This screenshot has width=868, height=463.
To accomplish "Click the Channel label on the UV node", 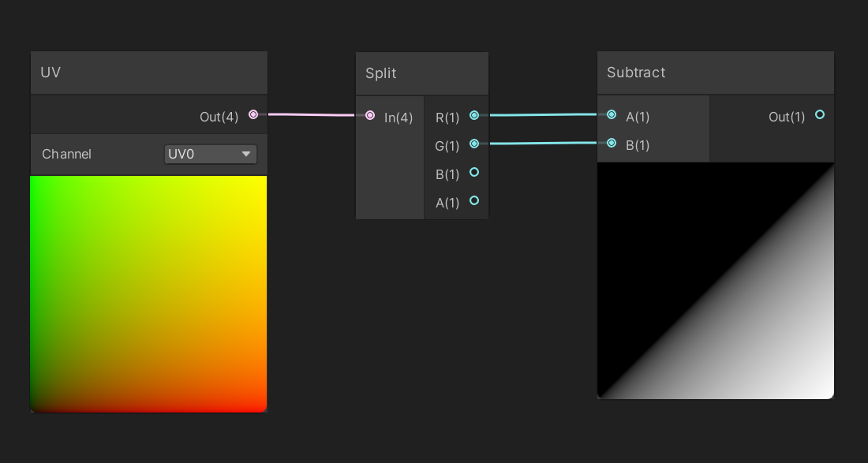I will coord(66,154).
